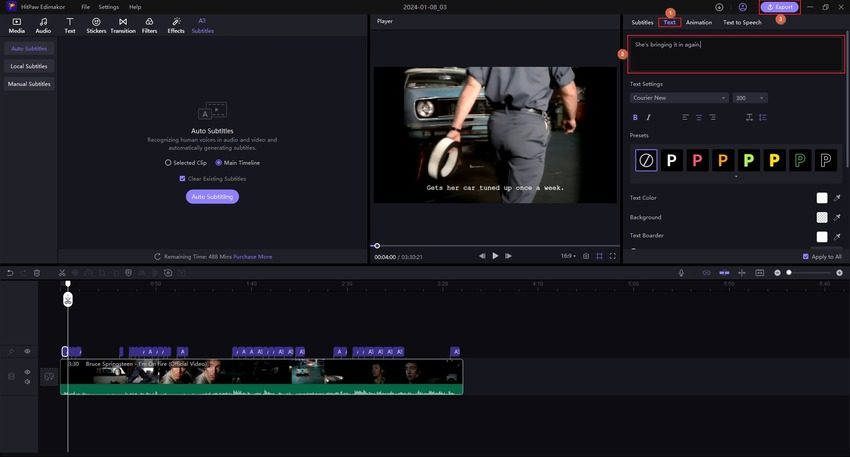Click the Background transparent swatch
Viewport: 850px width, 457px height.
click(822, 217)
